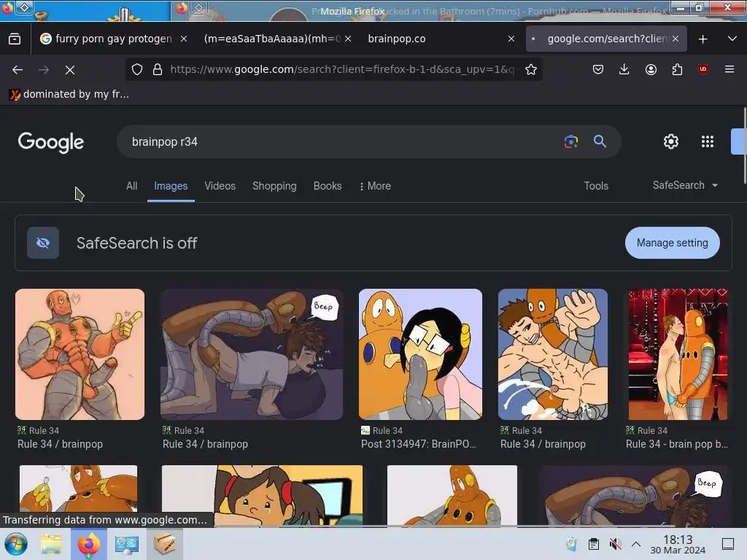Unmute audio via the tray speaker icon
The image size is (747, 560).
coord(615,544)
